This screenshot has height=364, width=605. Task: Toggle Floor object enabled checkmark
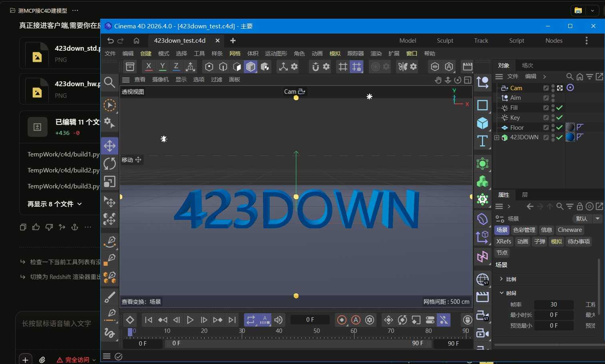pyautogui.click(x=559, y=127)
